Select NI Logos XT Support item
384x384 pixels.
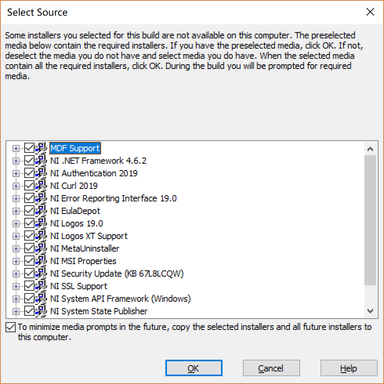tap(89, 236)
